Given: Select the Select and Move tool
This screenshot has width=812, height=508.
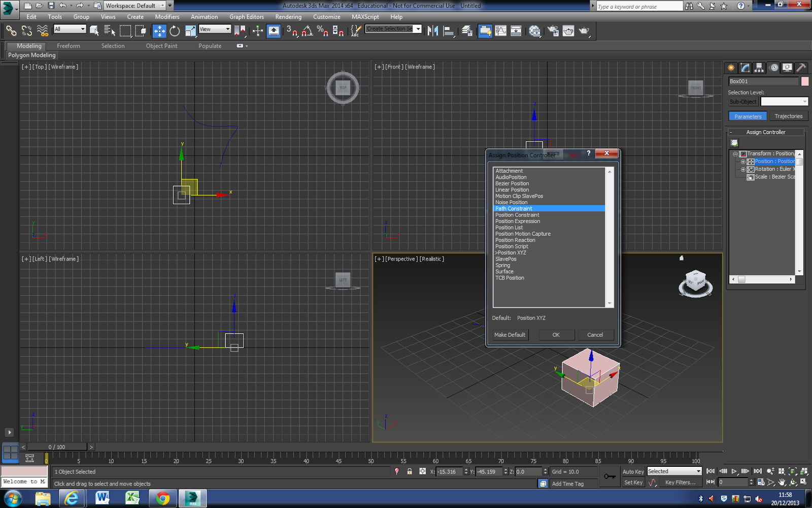Looking at the screenshot, I should tap(159, 31).
